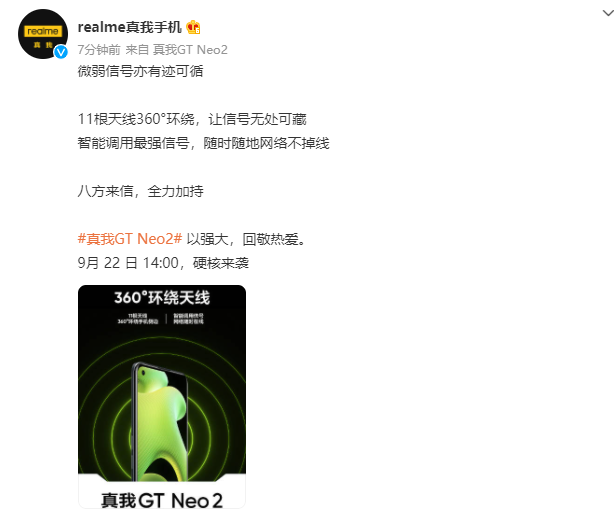Expand the post options chevron menu
614x521 pixels.
pyautogui.click(x=607, y=13)
